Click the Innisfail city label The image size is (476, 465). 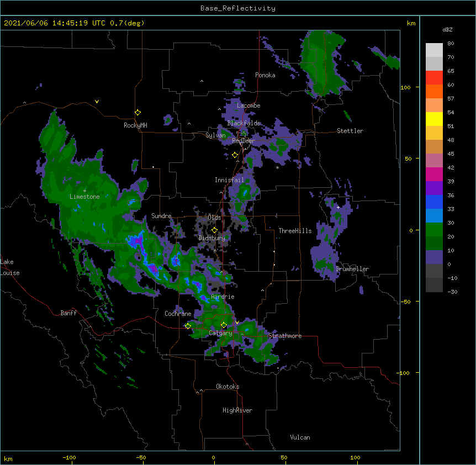pos(229,180)
